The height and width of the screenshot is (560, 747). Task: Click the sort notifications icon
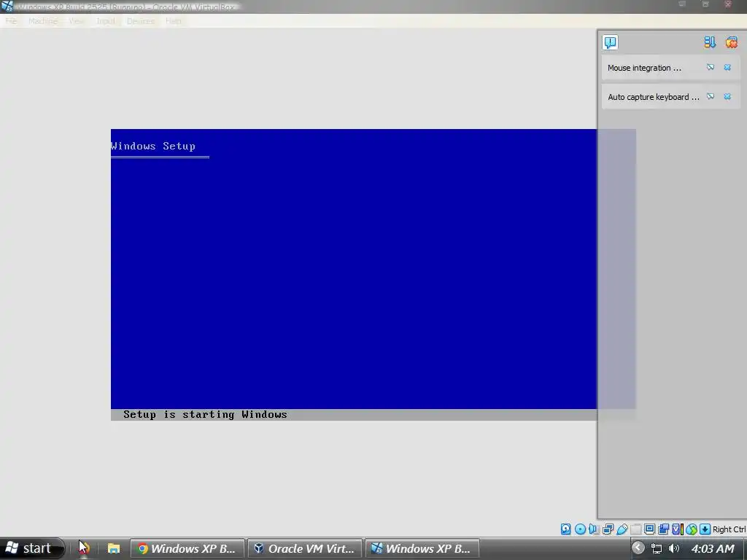(710, 42)
